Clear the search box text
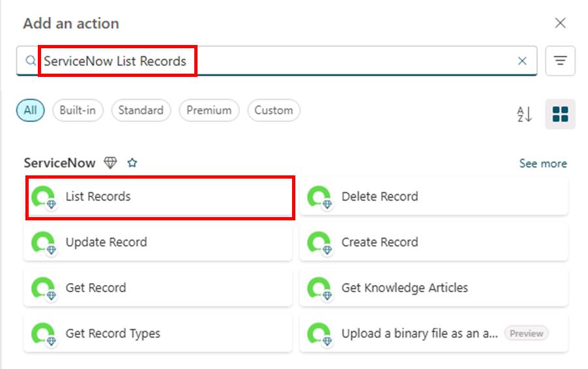This screenshot has height=369, width=588. pyautogui.click(x=522, y=61)
